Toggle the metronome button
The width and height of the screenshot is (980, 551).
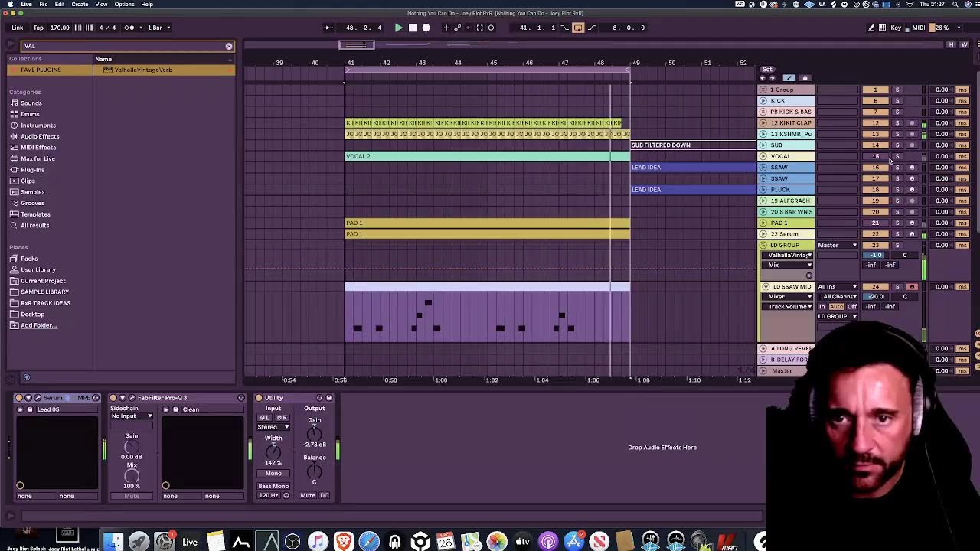tap(130, 28)
